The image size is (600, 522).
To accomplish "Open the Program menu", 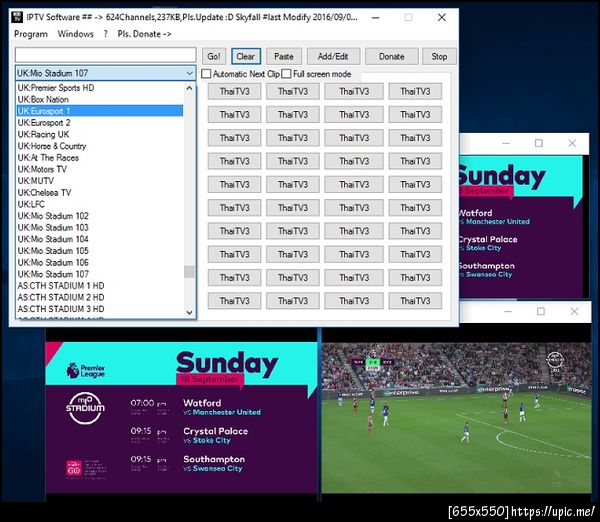I will (31, 34).
